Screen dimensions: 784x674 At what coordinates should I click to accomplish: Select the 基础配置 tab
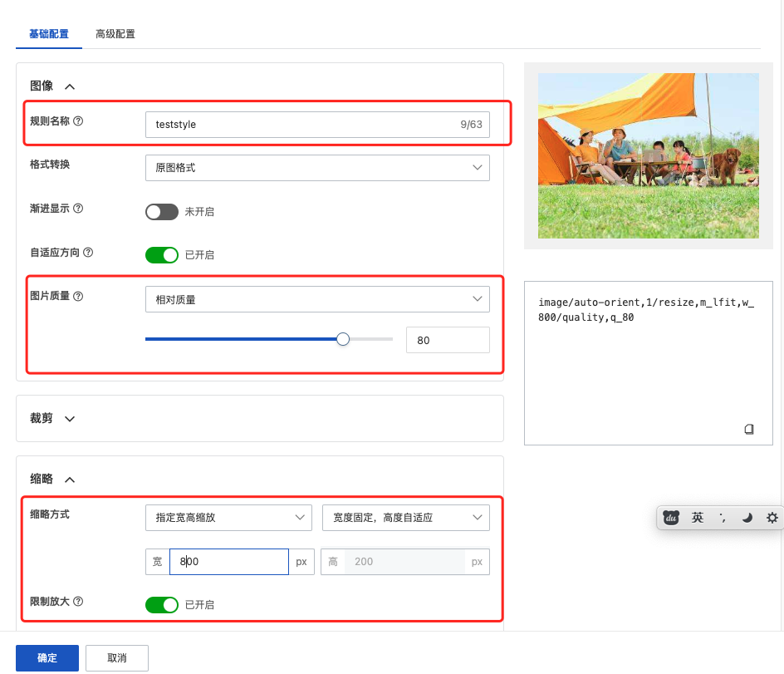click(49, 34)
